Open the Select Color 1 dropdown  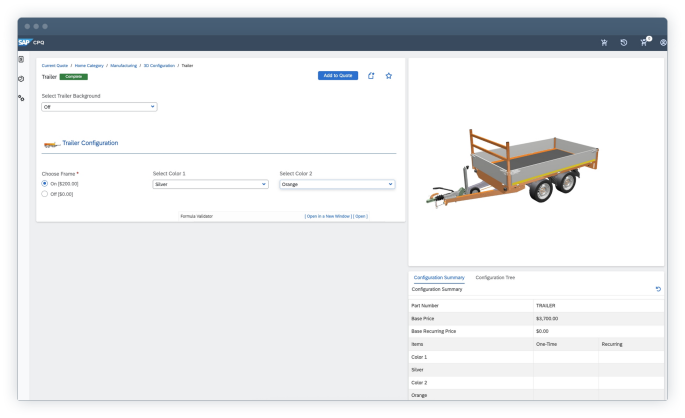pyautogui.click(x=210, y=184)
